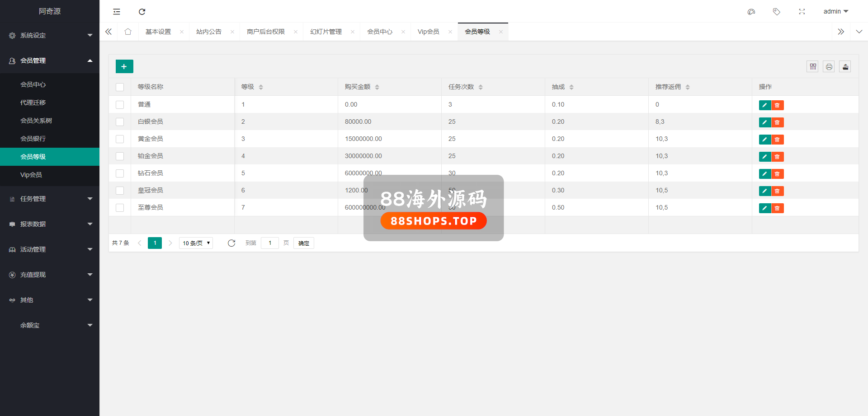Enter fullscreen mode via top icon
The image size is (868, 416).
coord(802,12)
